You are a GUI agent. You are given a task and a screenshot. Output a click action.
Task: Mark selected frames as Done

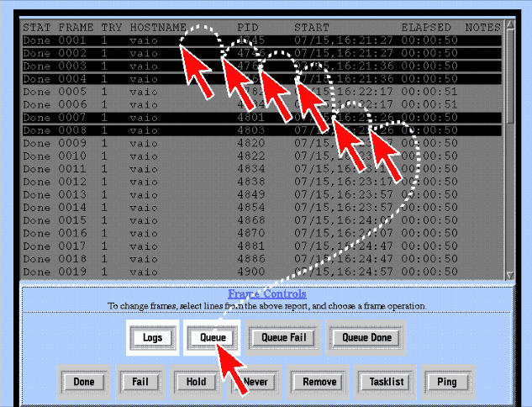[x=84, y=382]
